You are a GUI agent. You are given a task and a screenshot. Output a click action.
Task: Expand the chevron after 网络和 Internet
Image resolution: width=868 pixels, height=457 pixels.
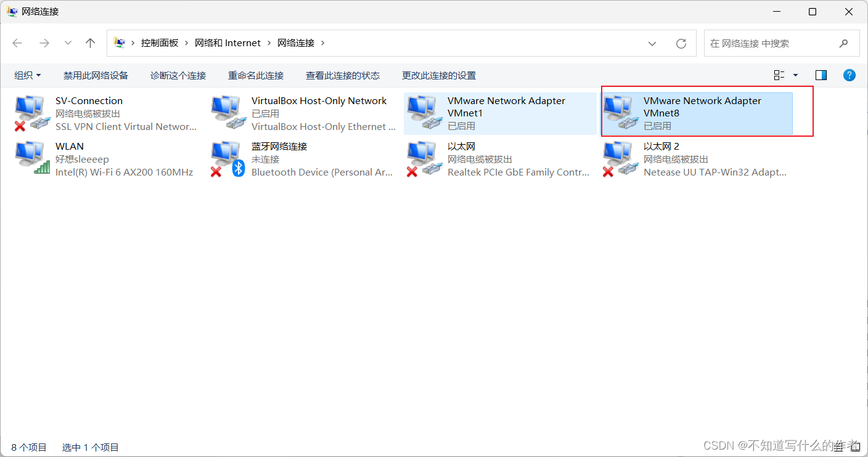(269, 43)
